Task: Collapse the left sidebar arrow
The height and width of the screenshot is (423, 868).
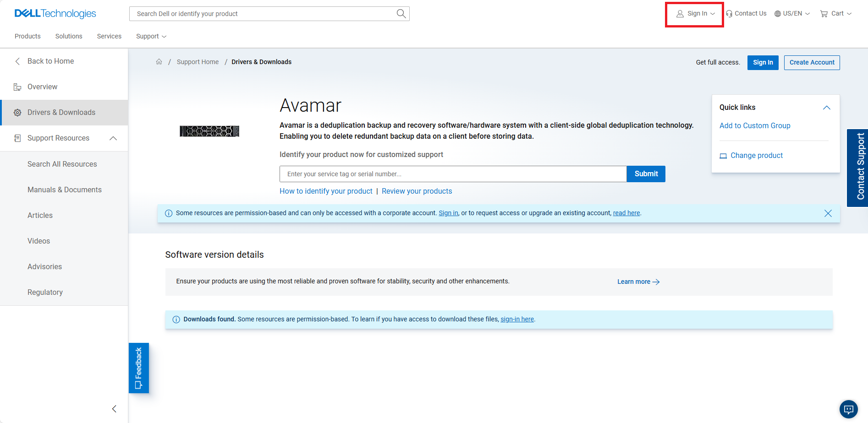Action: pos(114,409)
